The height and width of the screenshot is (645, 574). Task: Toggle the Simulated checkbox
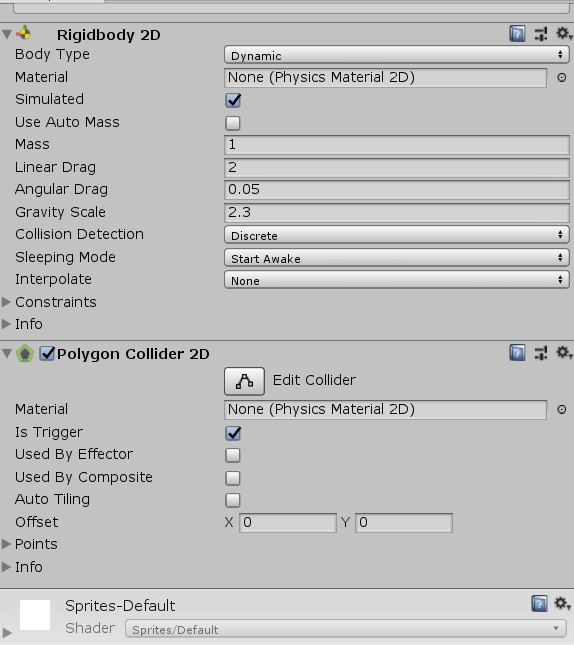click(233, 100)
